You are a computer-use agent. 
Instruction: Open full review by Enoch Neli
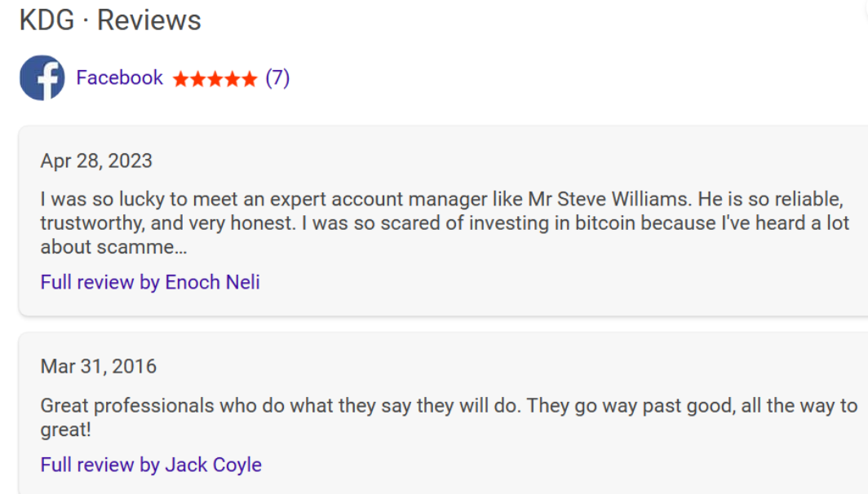click(x=150, y=282)
